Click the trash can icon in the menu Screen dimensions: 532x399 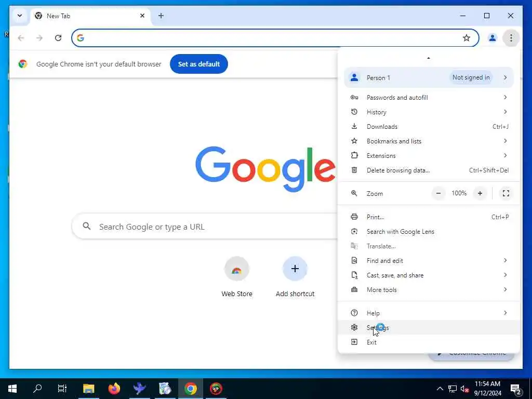pyautogui.click(x=354, y=170)
